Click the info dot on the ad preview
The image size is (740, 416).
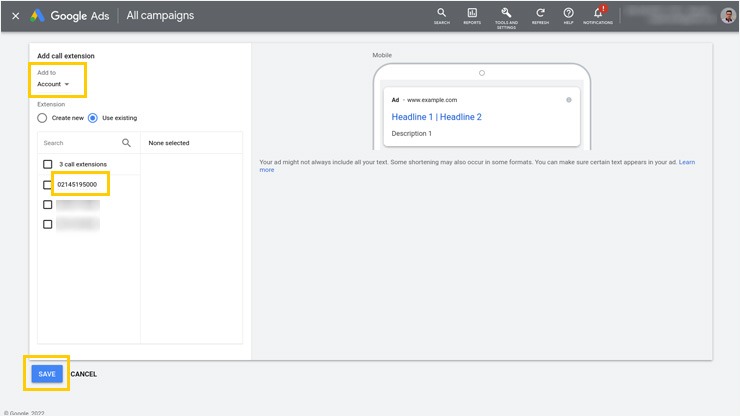(x=569, y=100)
